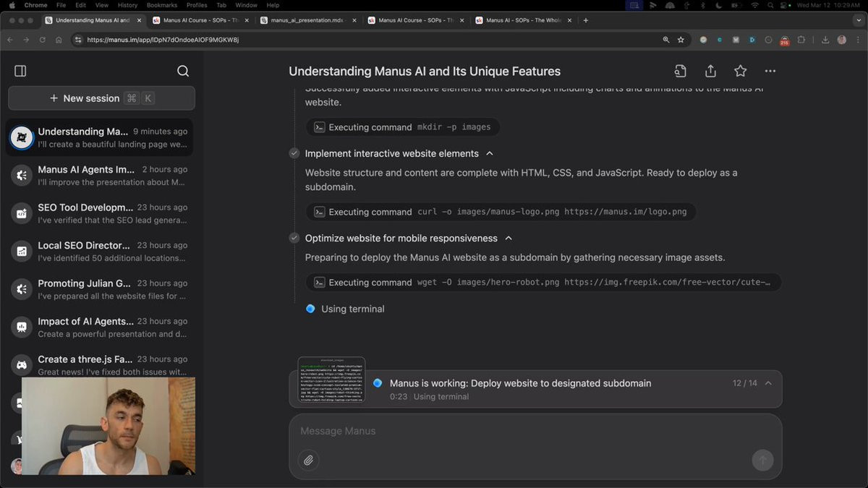This screenshot has height=488, width=868.
Task: Click the Implement interactive website elements step checkmark
Action: (294, 153)
